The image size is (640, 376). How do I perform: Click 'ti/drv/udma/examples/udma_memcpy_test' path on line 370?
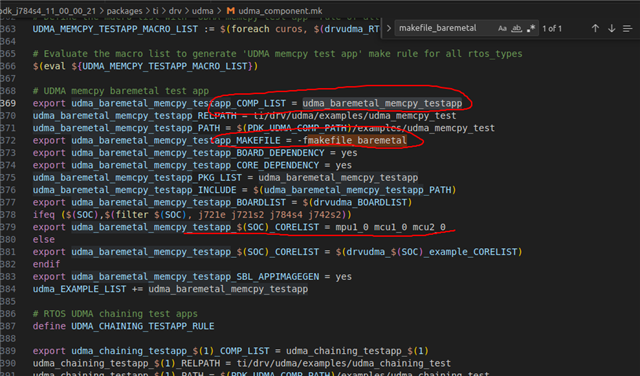point(355,116)
